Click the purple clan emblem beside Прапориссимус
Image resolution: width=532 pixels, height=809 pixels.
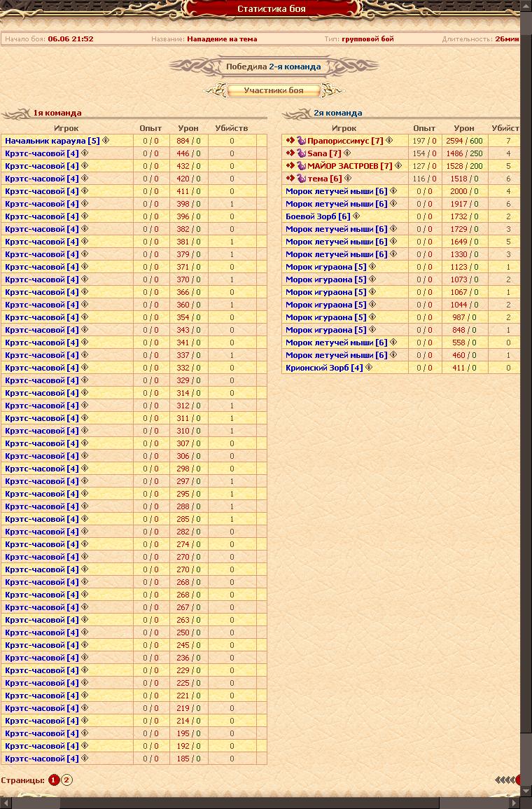(302, 140)
